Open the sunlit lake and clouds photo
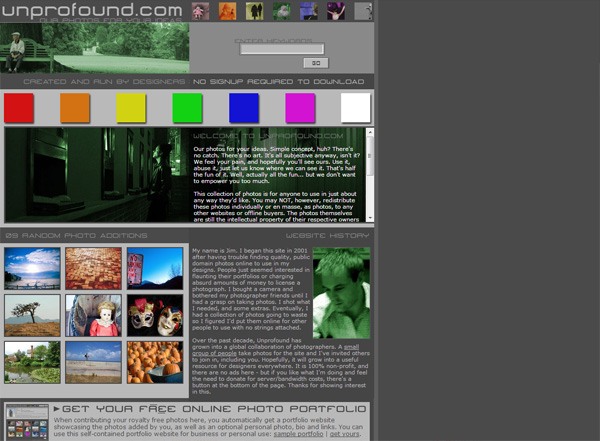 coord(32,268)
